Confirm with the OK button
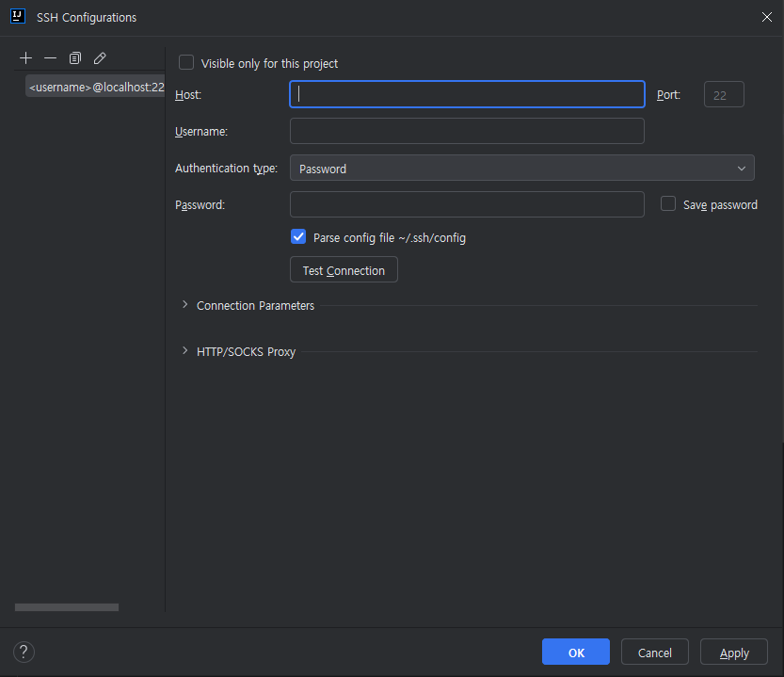The height and width of the screenshot is (677, 784). tap(576, 652)
